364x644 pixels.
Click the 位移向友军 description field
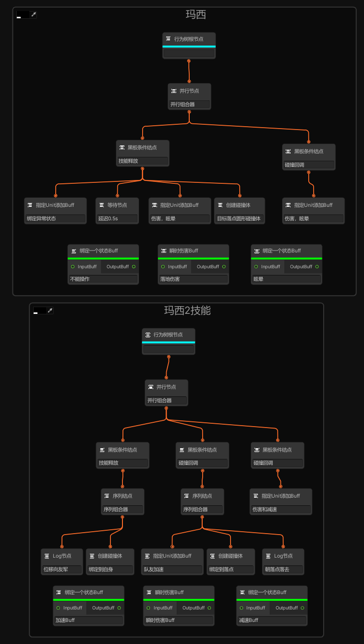tap(62, 570)
